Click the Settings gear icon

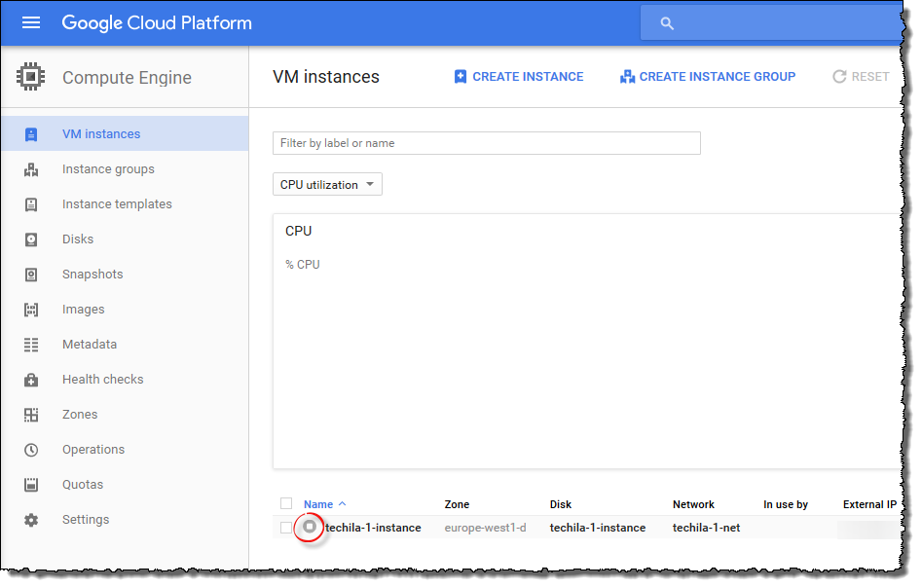coord(31,520)
